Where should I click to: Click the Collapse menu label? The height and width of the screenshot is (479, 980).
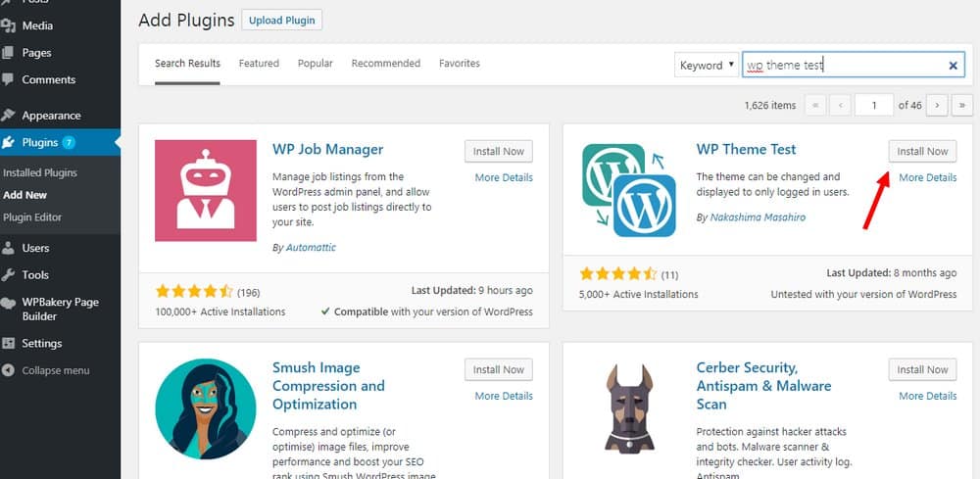click(x=56, y=370)
